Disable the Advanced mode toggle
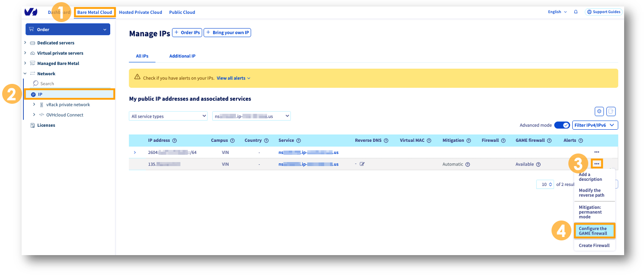 (x=562, y=125)
